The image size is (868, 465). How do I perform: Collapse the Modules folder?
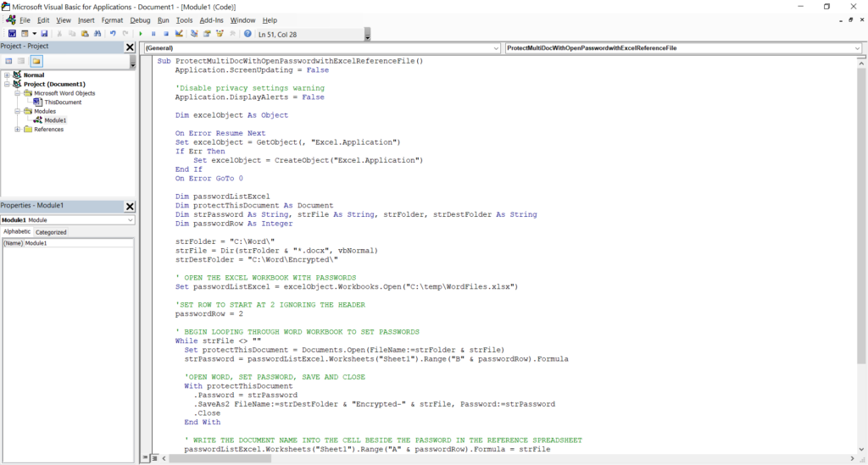(17, 111)
